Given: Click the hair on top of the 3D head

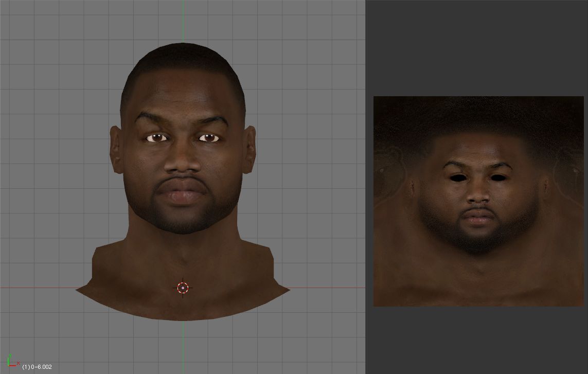Looking at the screenshot, I should 183,57.
